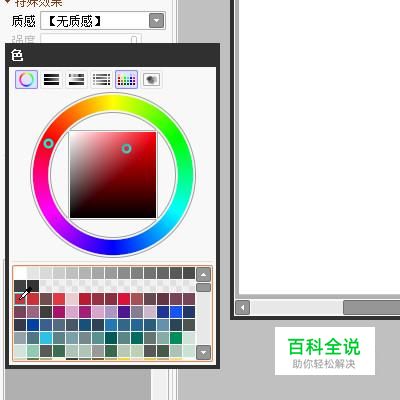Toggle the RGB slider view icon

[51, 79]
